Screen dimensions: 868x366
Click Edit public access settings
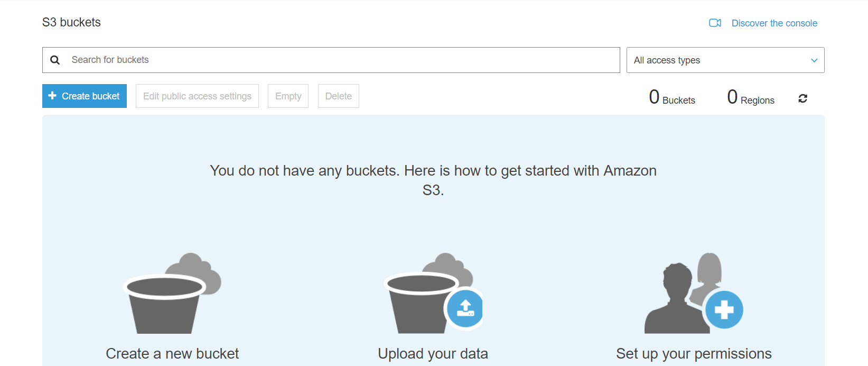pos(197,96)
